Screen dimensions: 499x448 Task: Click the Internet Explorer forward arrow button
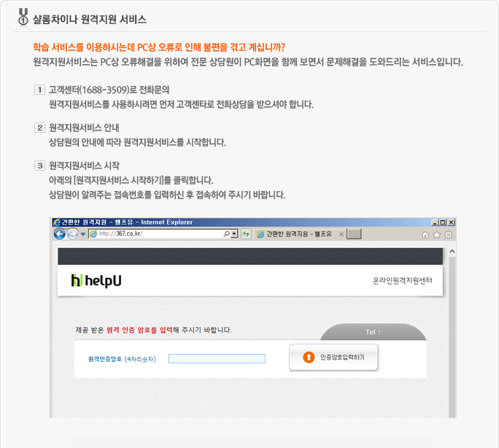tap(72, 234)
